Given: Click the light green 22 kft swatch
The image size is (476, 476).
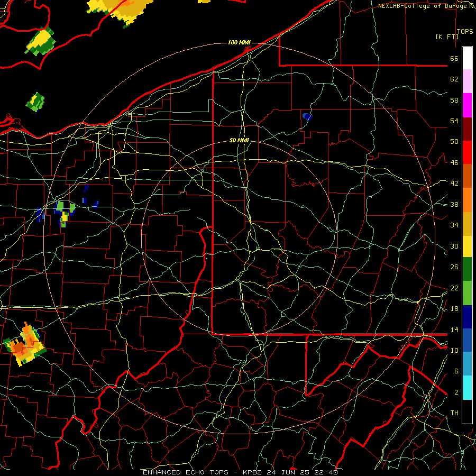Looking at the screenshot, I should pos(467,292).
